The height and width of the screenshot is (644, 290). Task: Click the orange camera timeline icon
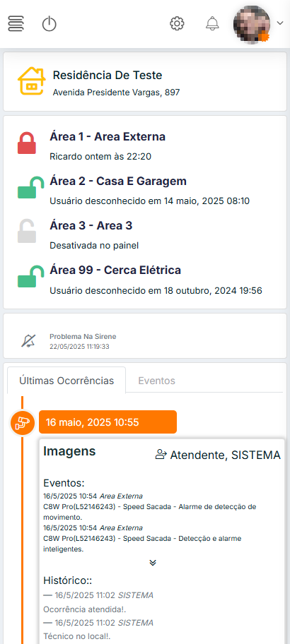(22, 422)
